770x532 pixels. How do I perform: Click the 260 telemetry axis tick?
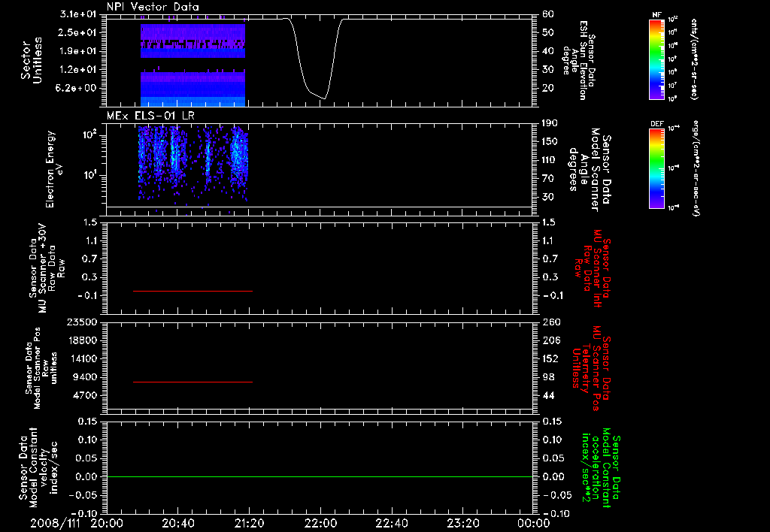[550, 322]
